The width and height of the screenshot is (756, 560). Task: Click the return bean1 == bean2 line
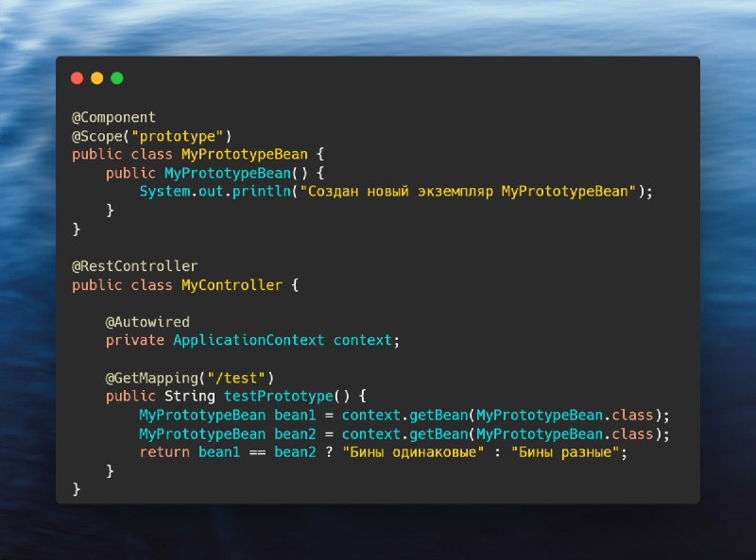tap(384, 452)
